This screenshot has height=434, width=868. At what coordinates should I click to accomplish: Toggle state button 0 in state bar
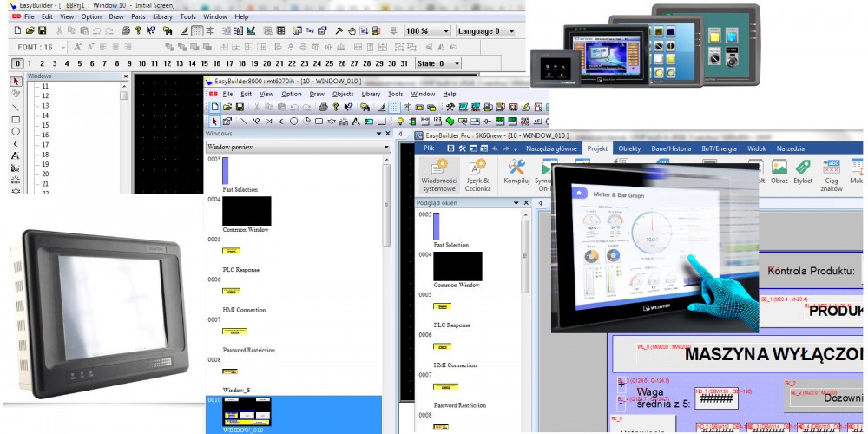17,63
